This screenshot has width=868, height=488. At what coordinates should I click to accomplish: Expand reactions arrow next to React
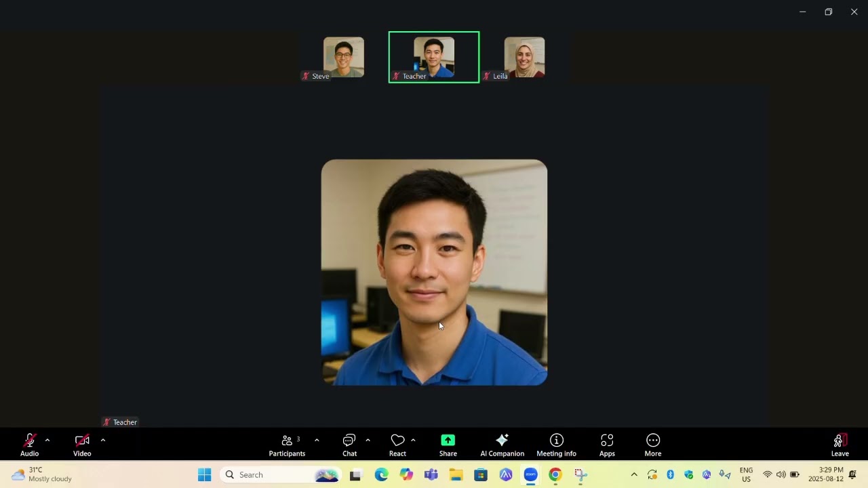[413, 441]
